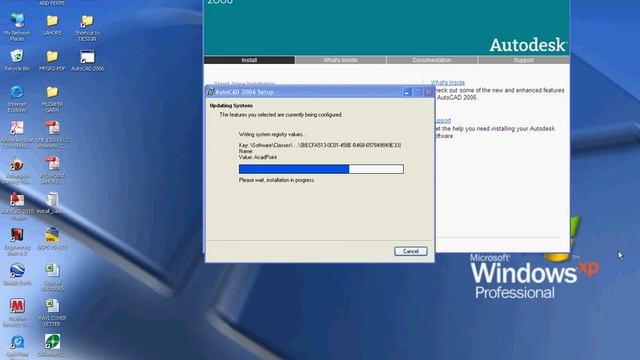Cancel the AutoCAD 2006 installation
The image size is (640, 360).
coord(411,251)
